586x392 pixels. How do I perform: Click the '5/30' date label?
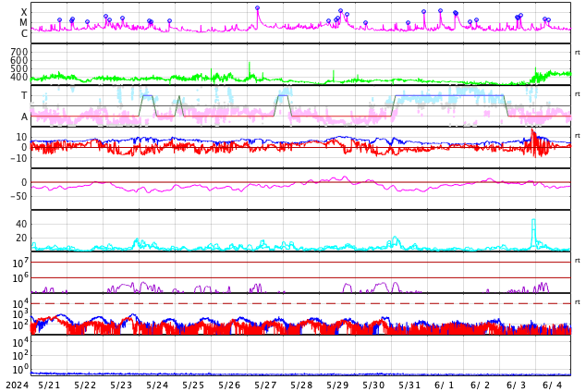[x=373, y=386]
